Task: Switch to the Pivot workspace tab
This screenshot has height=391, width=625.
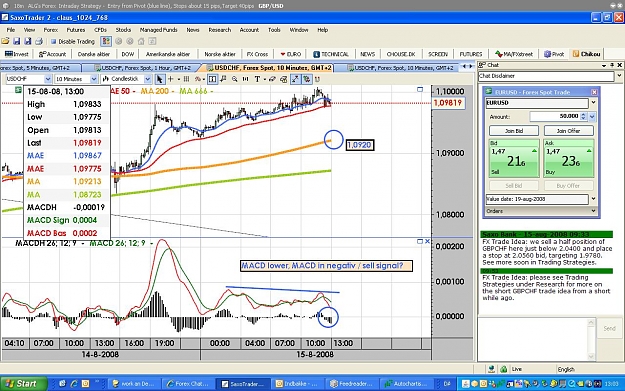Action: click(554, 54)
